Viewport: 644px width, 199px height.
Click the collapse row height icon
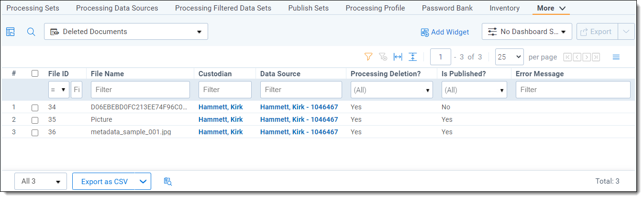click(x=412, y=57)
